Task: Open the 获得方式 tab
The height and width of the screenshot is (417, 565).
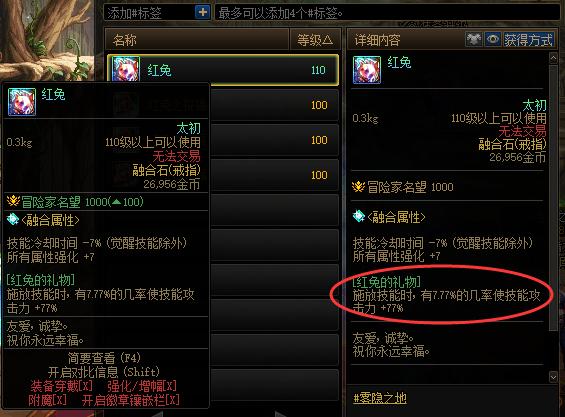Action: point(528,39)
